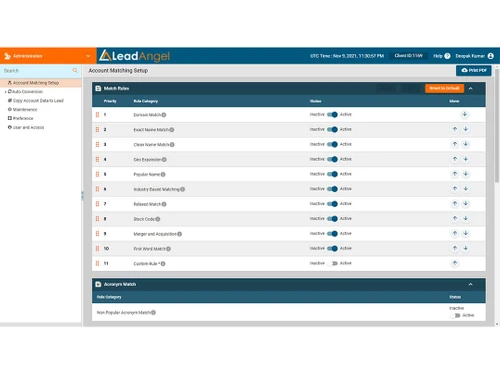Viewport: 500px width, 375px height.
Task: Open Domain Match info icon
Action: point(164,115)
